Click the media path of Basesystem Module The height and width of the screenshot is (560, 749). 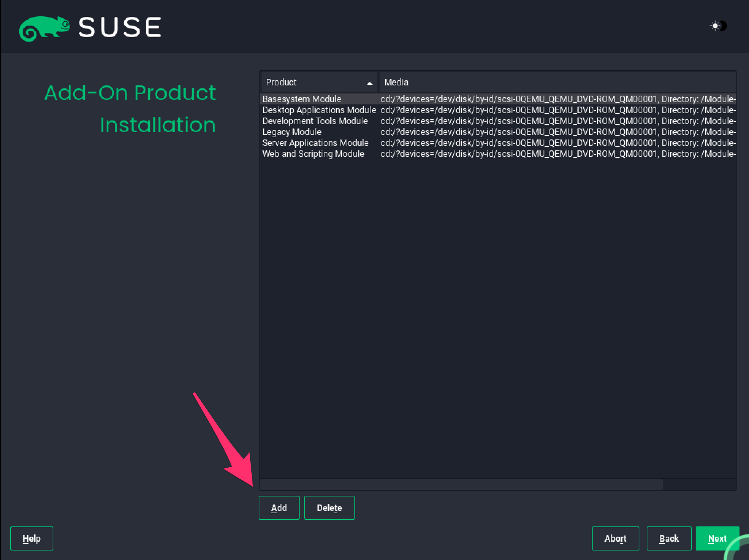coord(558,99)
